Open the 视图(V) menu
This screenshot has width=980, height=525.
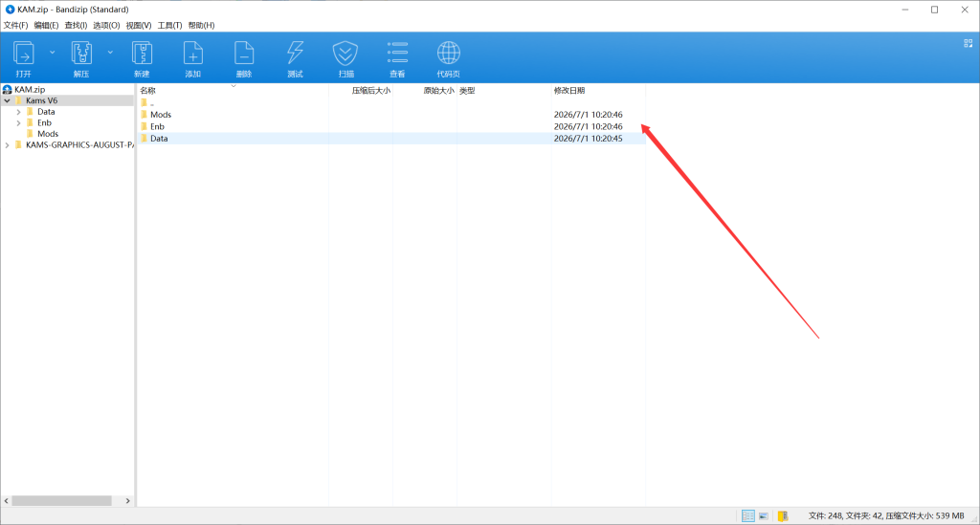(x=138, y=25)
